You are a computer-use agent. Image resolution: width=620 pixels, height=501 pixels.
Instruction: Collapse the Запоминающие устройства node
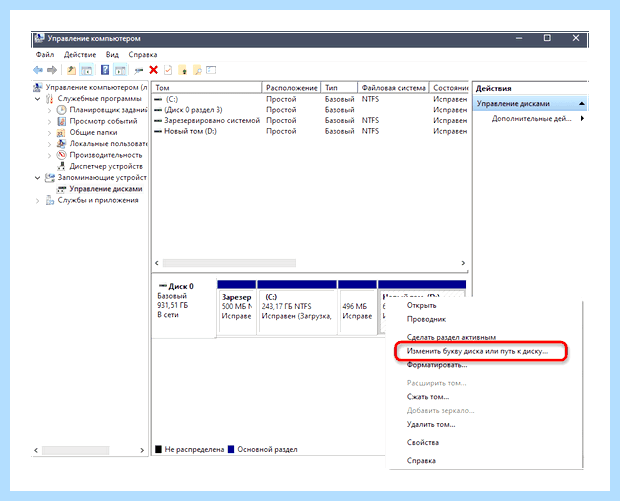click(38, 178)
